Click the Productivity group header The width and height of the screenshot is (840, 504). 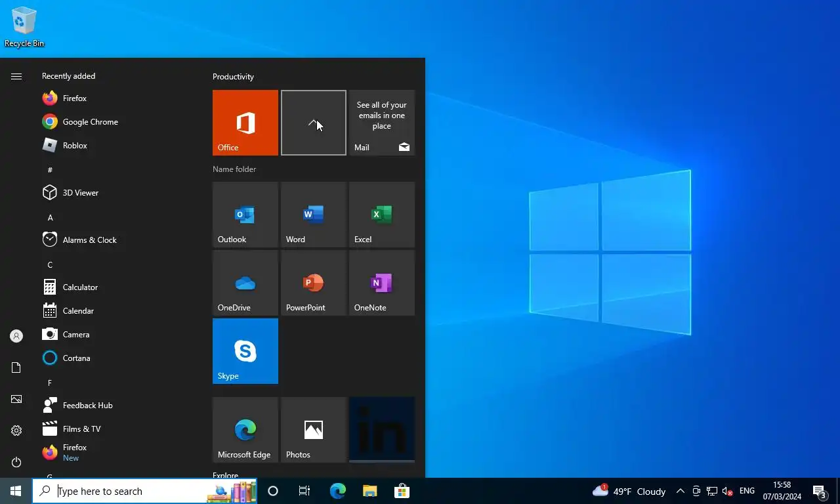coord(233,77)
